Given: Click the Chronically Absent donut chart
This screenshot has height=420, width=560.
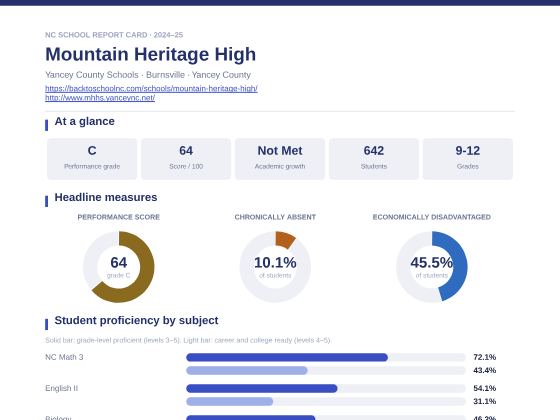Looking at the screenshot, I should (x=275, y=267).
